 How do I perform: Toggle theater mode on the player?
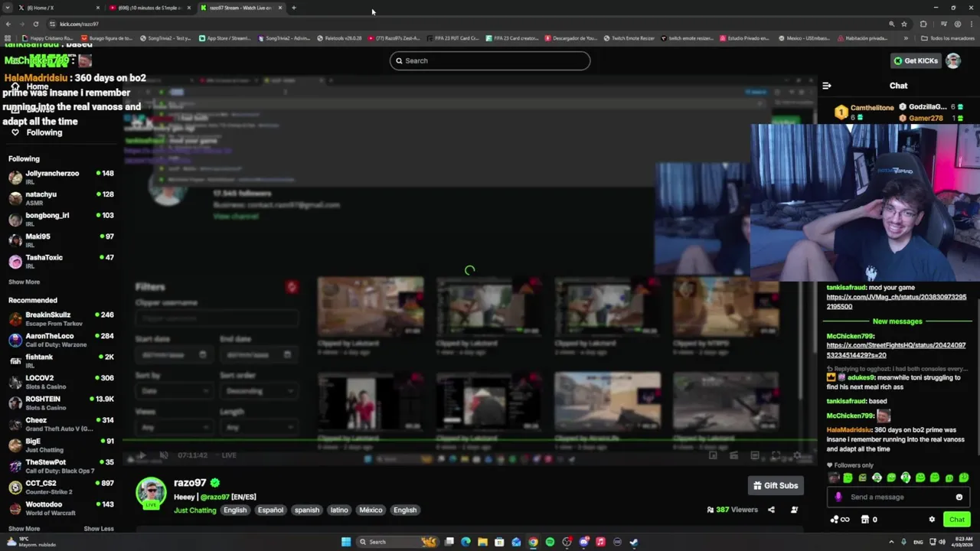pyautogui.click(x=754, y=455)
